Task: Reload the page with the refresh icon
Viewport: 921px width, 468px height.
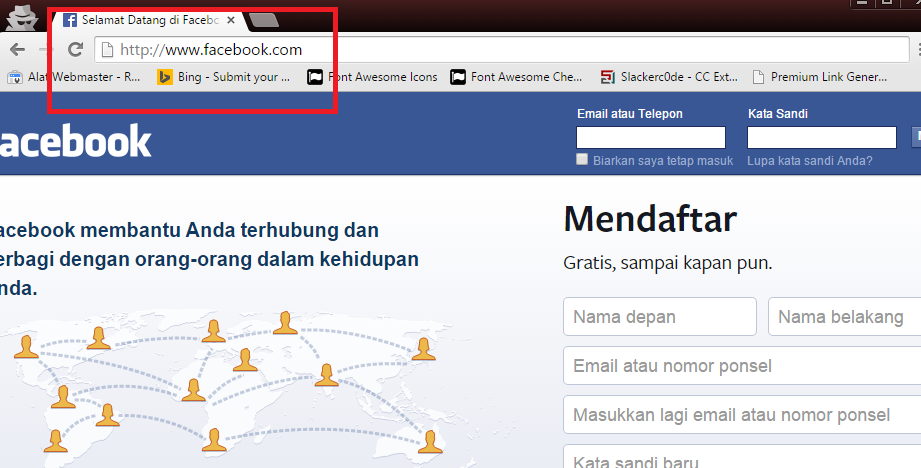Action: pyautogui.click(x=75, y=49)
